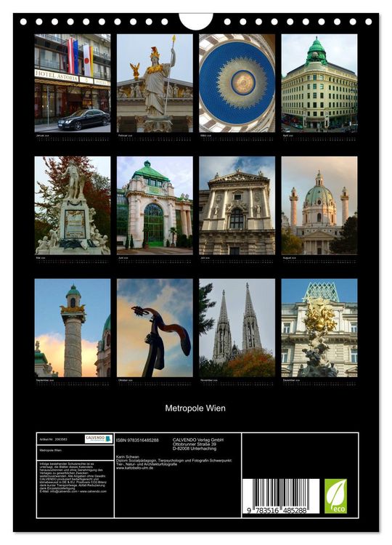
Task: Select the Mozart monument May photo
Action: (x=73, y=206)
